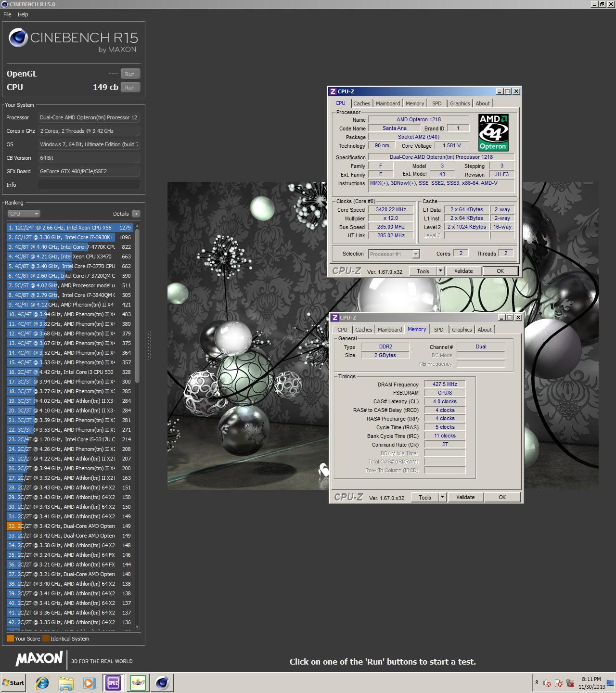This screenshot has height=693, width=616.
Task: Open the green-bordered app icon in taskbar
Action: point(138,683)
